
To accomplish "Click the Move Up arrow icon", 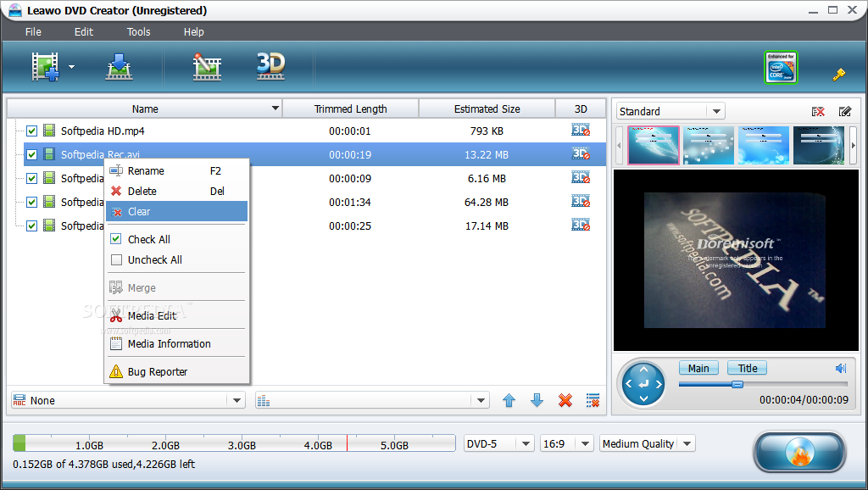I will coord(509,400).
